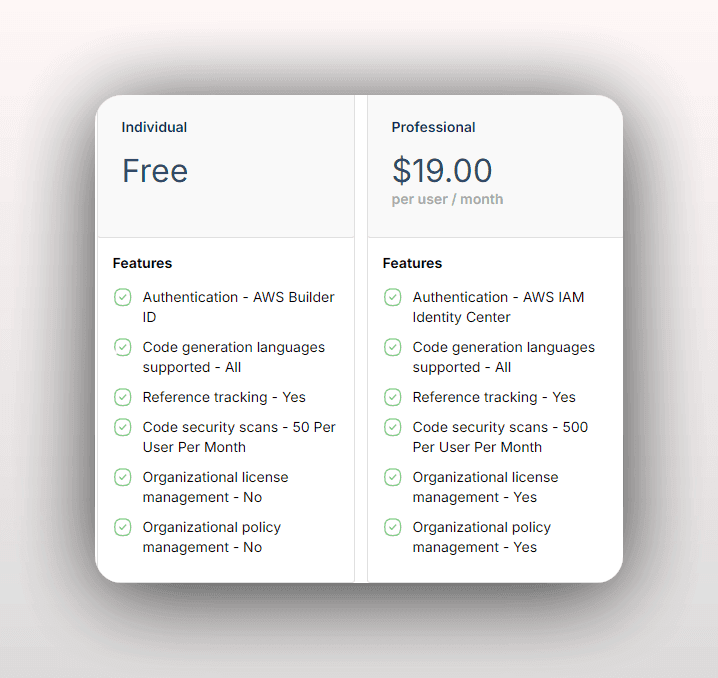
Task: Click the checkmark beside Professional license management - Yes
Action: tap(393, 477)
